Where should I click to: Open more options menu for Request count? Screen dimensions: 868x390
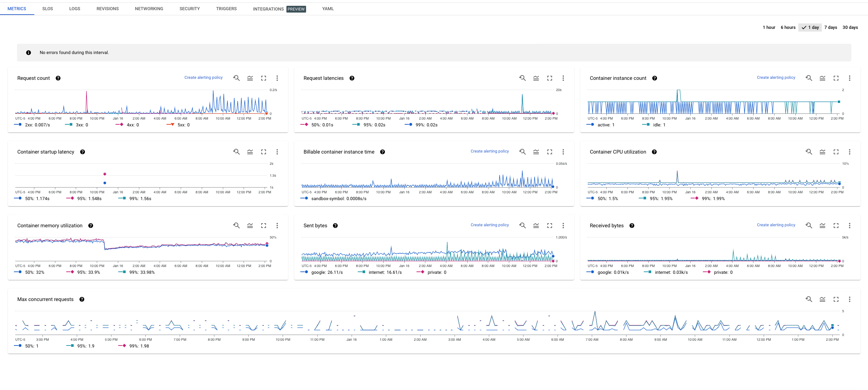[x=277, y=78]
